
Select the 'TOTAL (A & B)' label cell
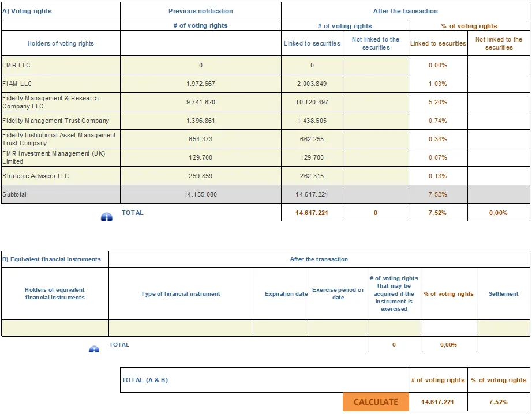click(x=264, y=380)
